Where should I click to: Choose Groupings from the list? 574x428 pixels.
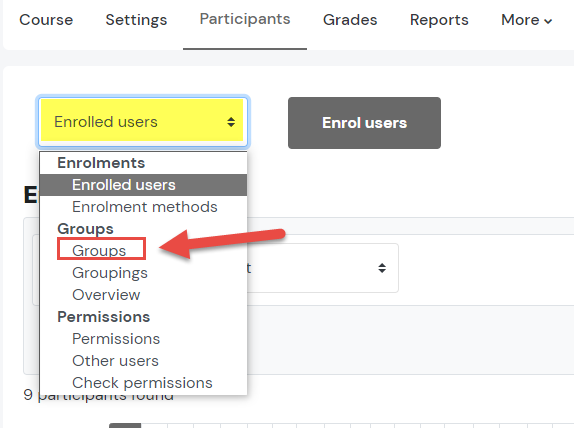pos(110,273)
